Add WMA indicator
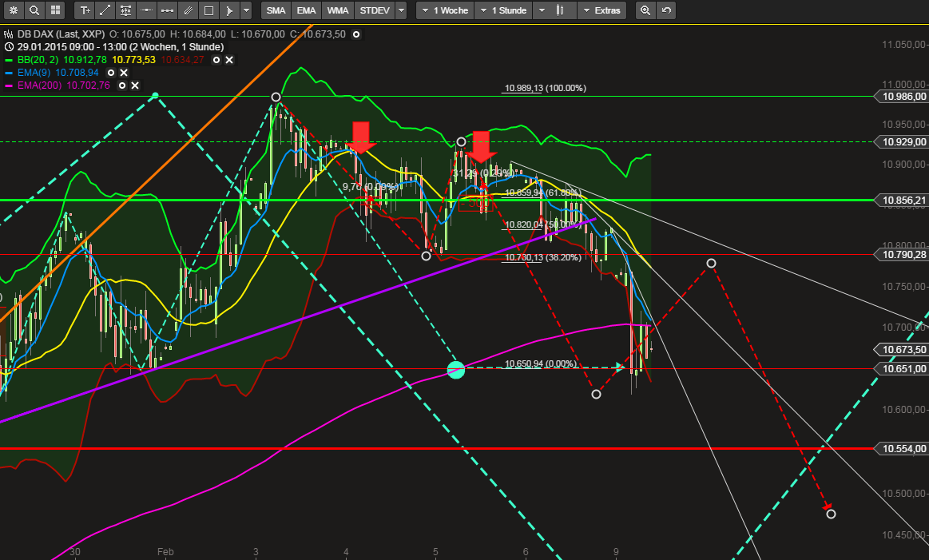The height and width of the screenshot is (560, 929). [x=338, y=10]
